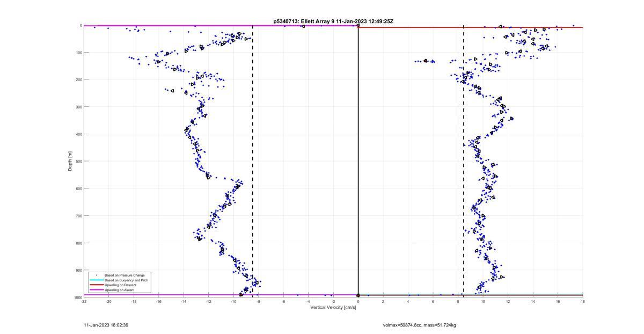
Task: Click depth tick label '500'
Action: (x=78, y=161)
